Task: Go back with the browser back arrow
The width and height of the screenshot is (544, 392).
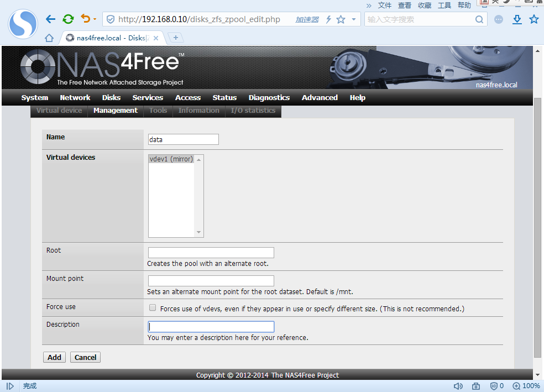Action: (51, 19)
